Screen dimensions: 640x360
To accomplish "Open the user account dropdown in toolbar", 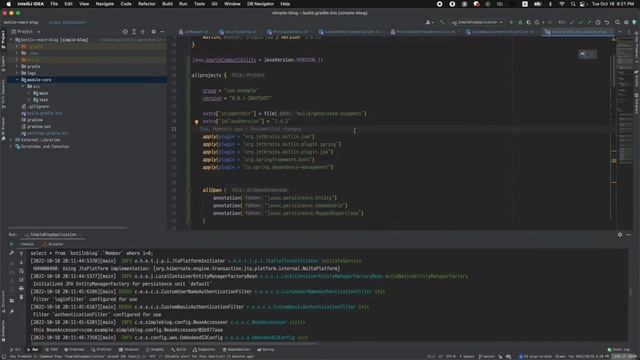I will [429, 22].
